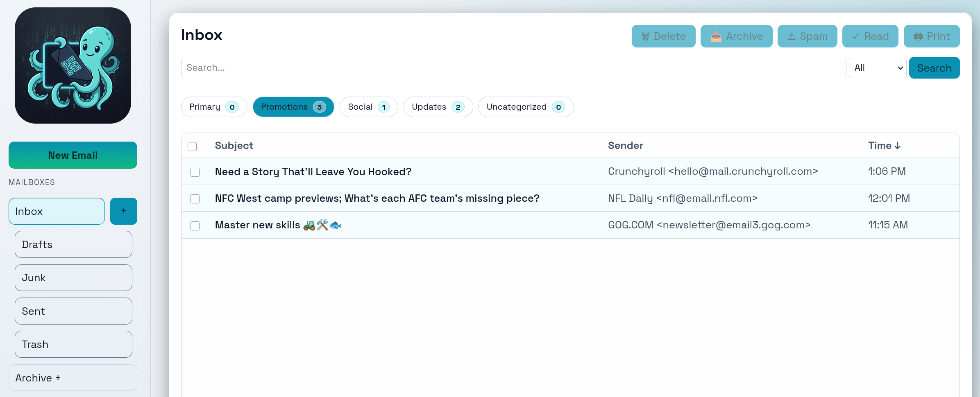Switch to the Uncategorized tab
980x397 pixels.
pos(526,107)
